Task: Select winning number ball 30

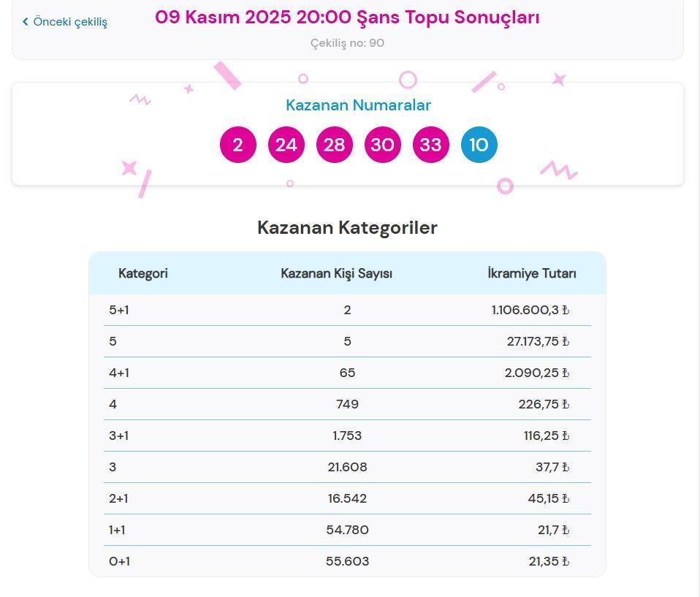Action: tap(382, 145)
